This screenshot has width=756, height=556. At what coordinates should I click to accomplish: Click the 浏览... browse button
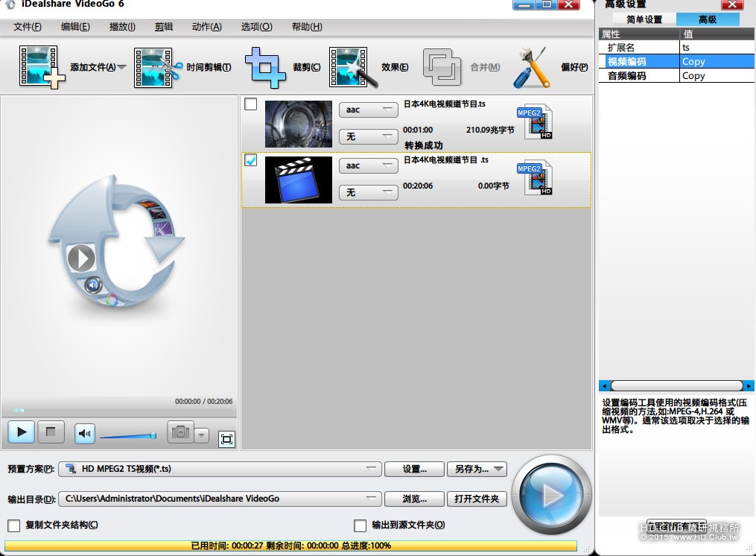(414, 499)
